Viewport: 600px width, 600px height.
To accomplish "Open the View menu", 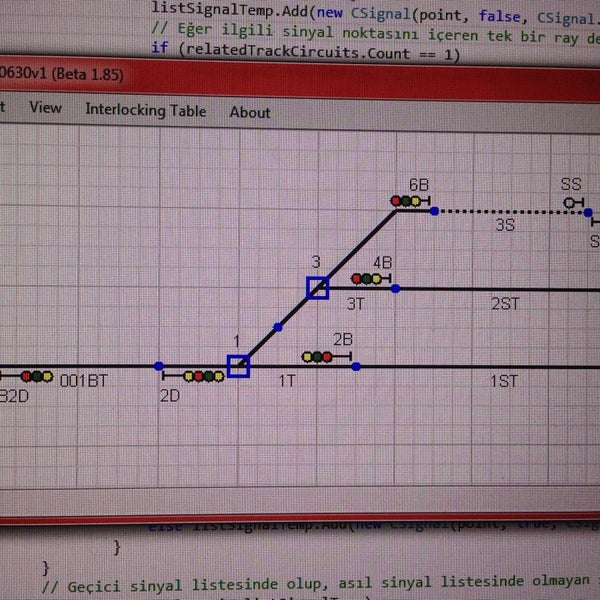I will 46,108.
